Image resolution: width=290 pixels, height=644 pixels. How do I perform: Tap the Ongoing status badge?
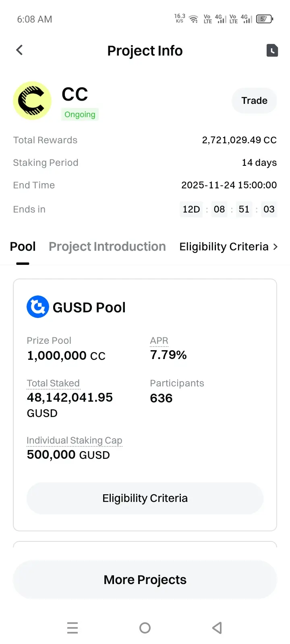coord(80,114)
